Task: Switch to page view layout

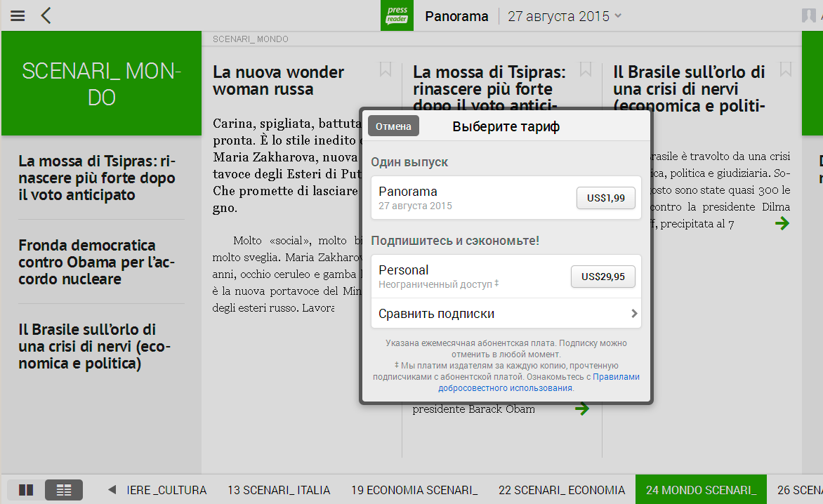Action: click(26, 490)
